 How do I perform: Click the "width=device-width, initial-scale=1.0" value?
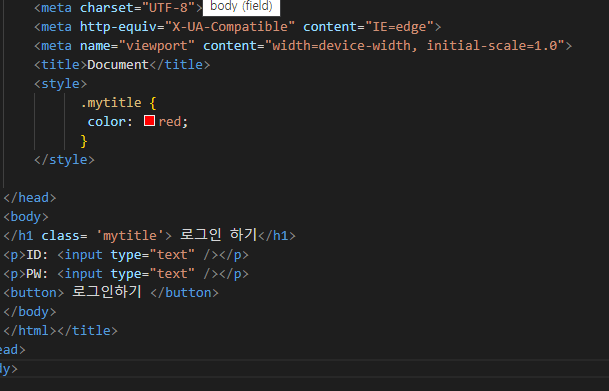coord(415,45)
